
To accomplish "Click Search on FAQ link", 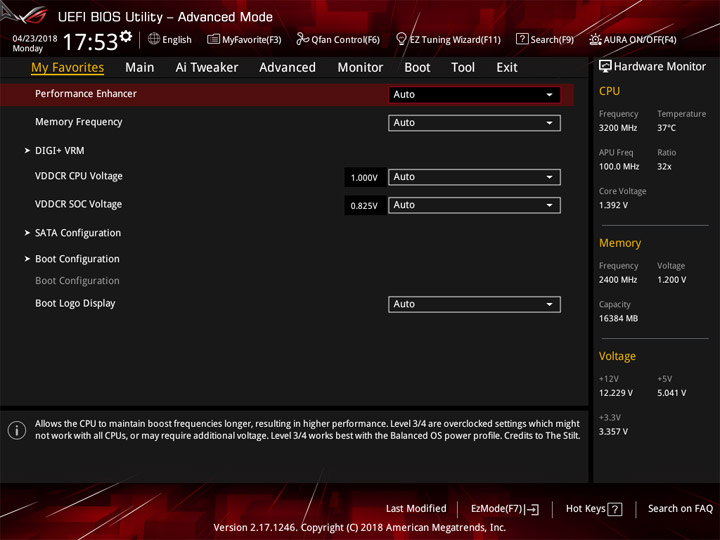I will (680, 508).
